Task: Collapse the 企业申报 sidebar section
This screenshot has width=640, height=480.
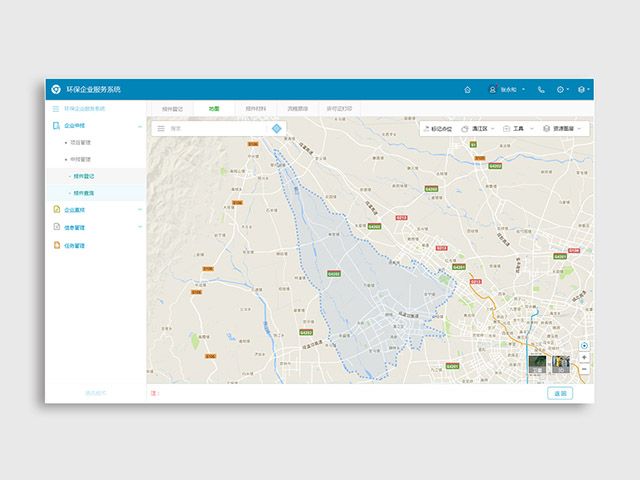Action: click(139, 126)
